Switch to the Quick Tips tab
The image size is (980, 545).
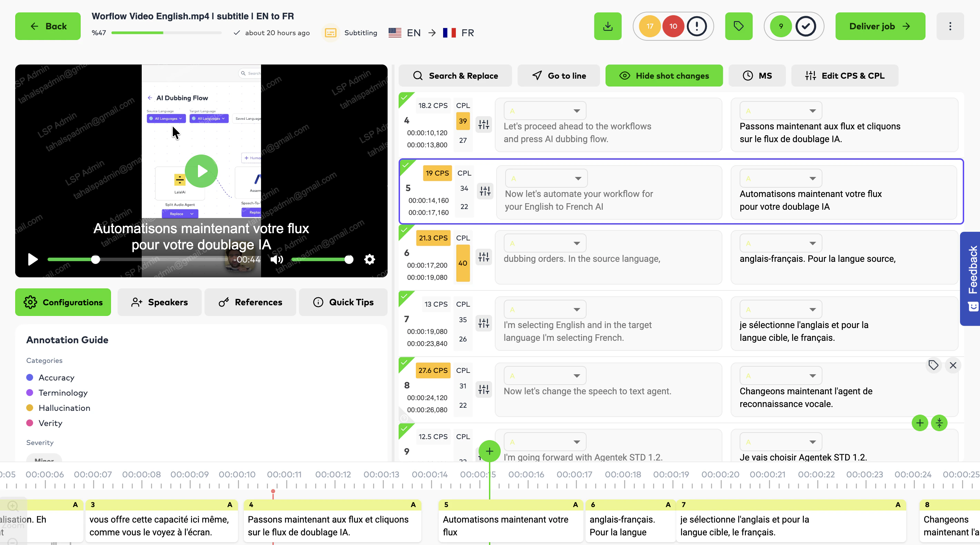tap(343, 302)
